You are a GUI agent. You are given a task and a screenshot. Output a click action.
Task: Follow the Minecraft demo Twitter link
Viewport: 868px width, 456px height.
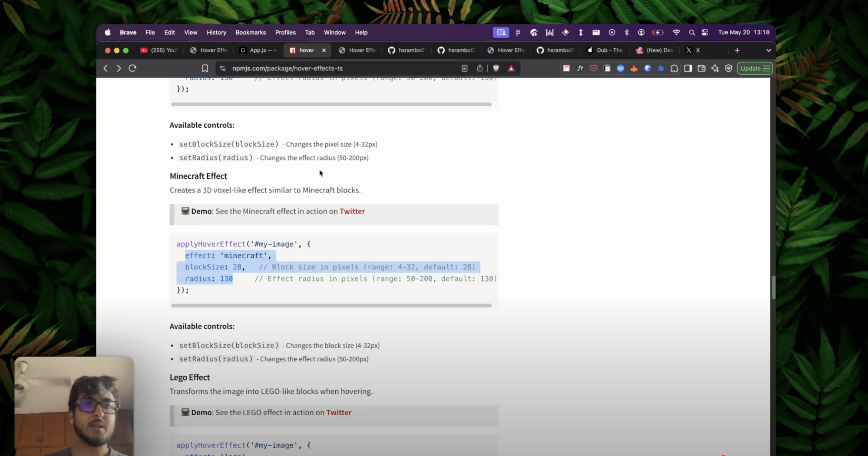click(x=352, y=211)
